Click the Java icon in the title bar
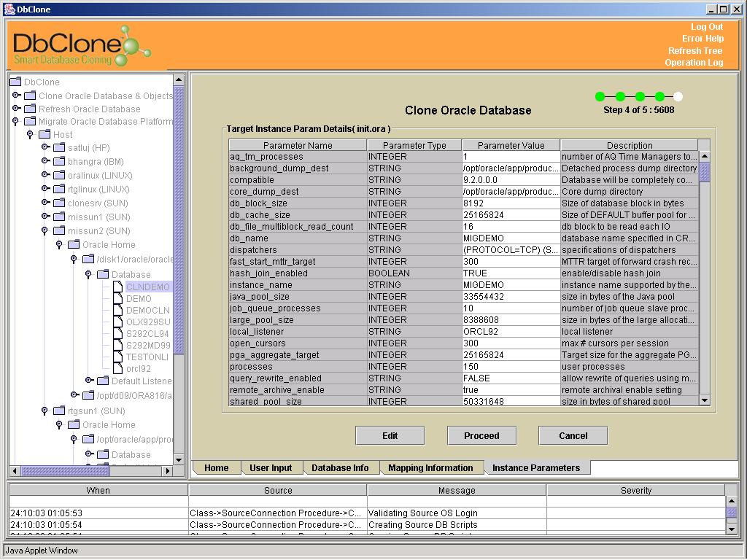The width and height of the screenshot is (747, 560). (x=9, y=9)
